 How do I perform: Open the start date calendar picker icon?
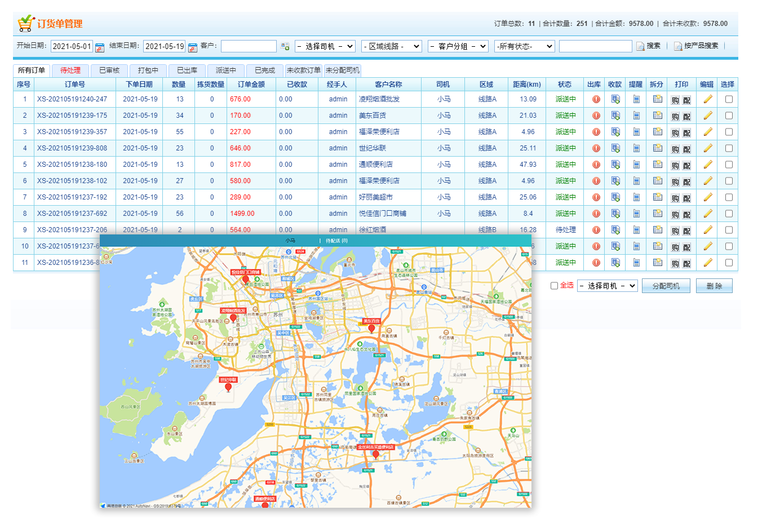tap(100, 47)
